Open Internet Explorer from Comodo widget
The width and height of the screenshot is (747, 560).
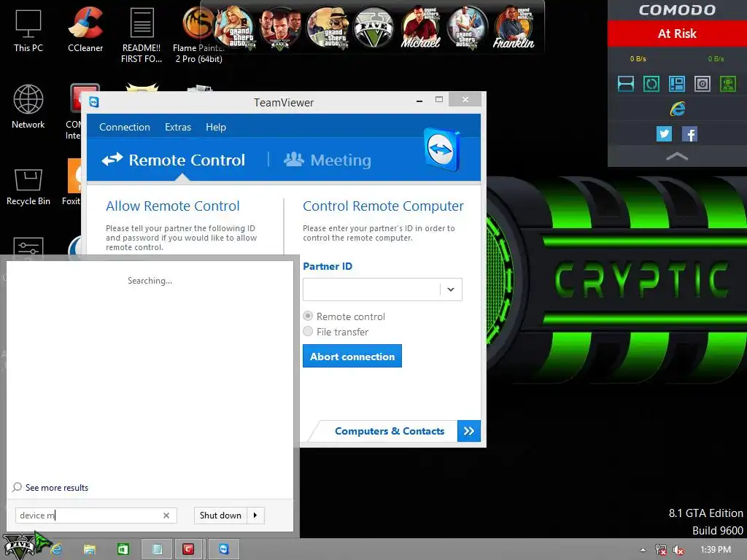(x=677, y=109)
